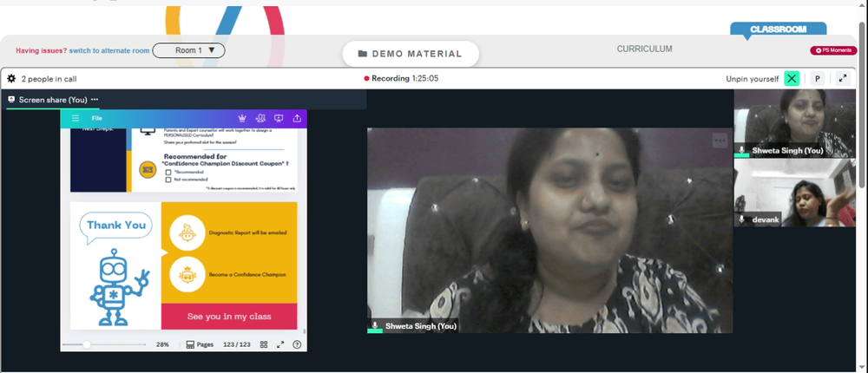Click the Diagnostic Report robot icon

coord(187,232)
